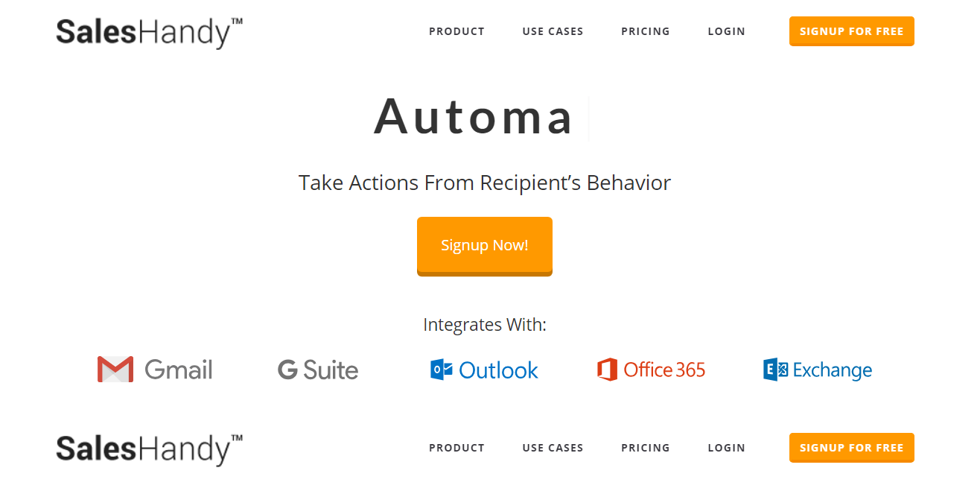Click the Outlook integration icon

442,370
